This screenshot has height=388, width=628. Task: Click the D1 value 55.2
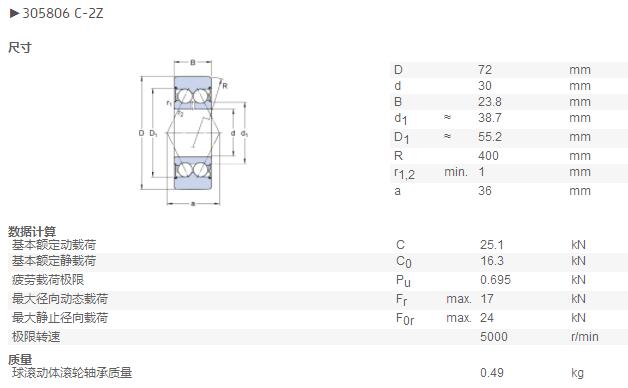pyautogui.click(x=490, y=137)
